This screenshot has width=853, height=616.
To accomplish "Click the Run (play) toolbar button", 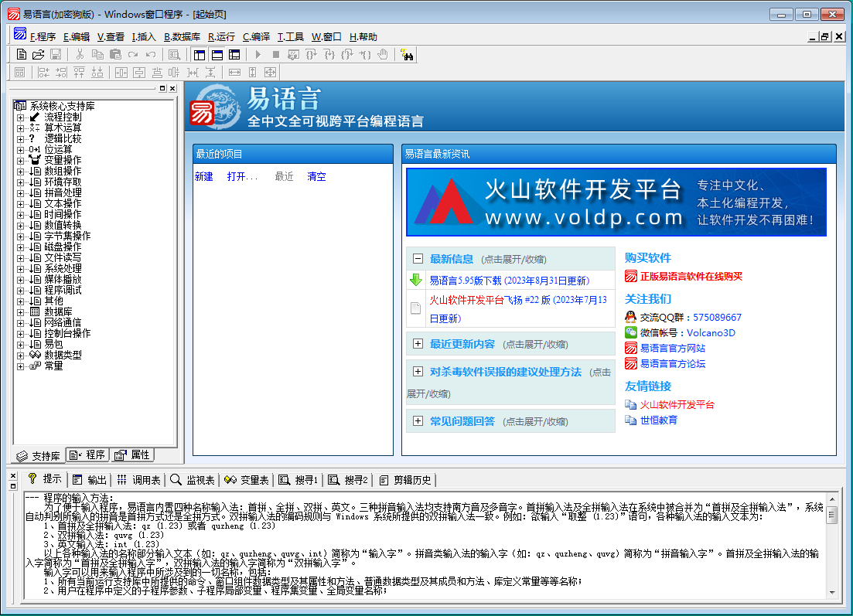I will [258, 54].
